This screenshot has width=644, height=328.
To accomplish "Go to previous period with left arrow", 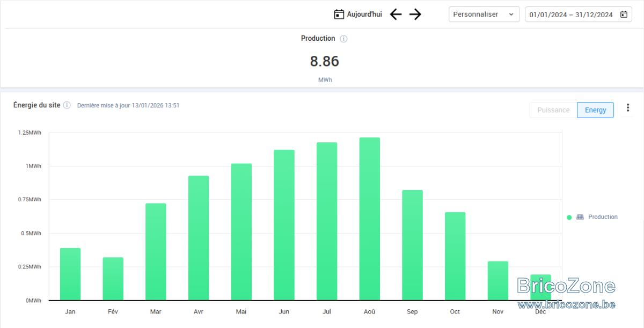I will [396, 14].
